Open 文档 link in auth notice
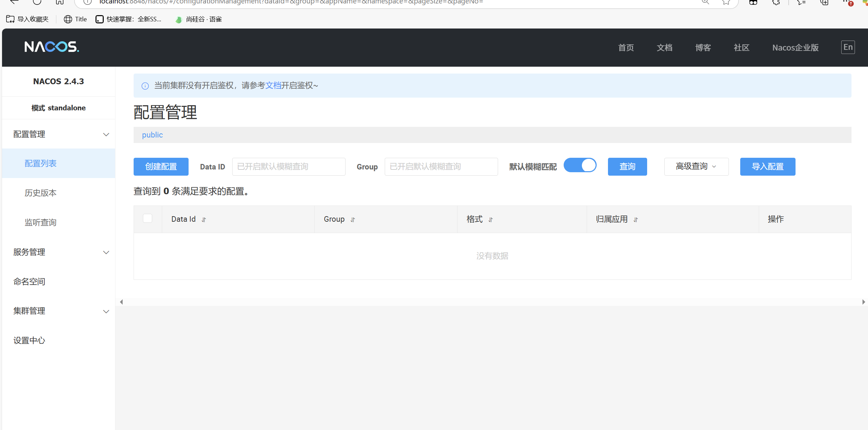 (273, 86)
